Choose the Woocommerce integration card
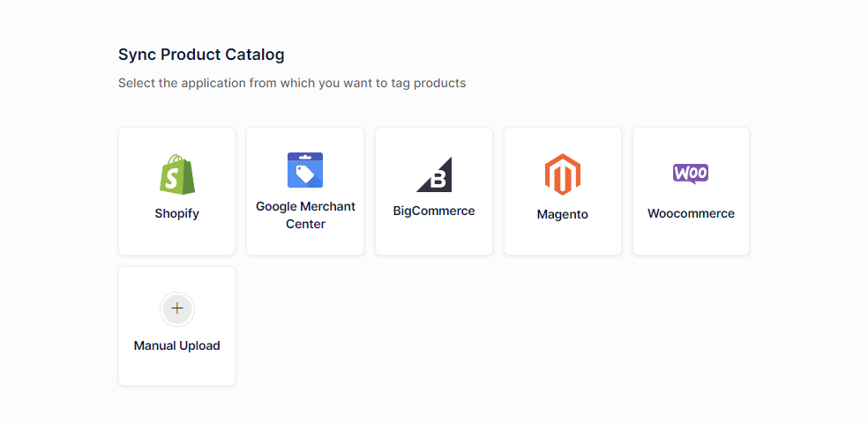The image size is (868, 423). tap(691, 238)
